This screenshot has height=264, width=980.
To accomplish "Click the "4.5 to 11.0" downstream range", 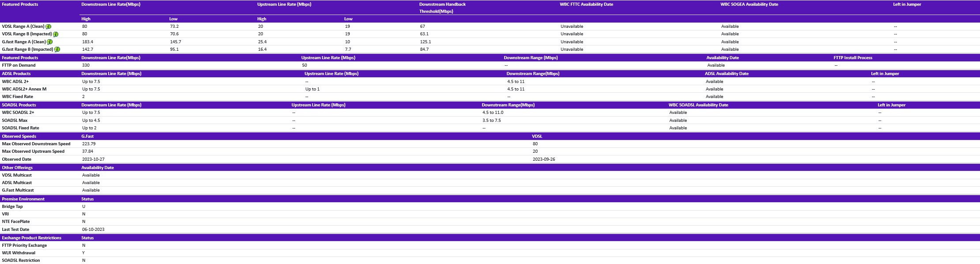I will point(493,113).
